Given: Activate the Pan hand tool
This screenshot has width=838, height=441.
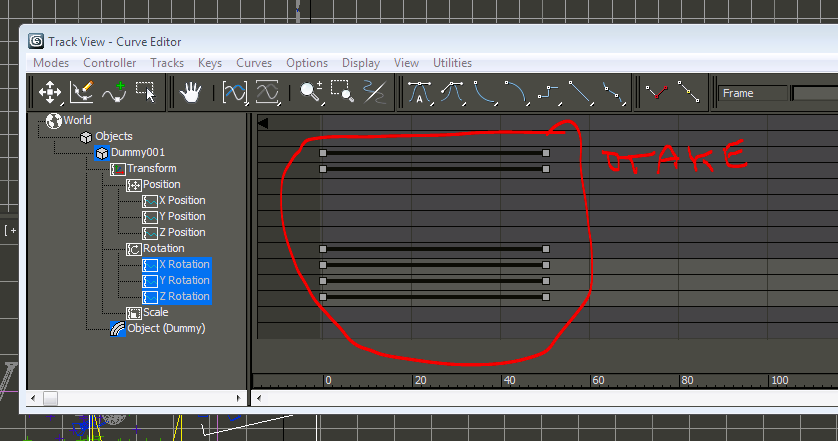Looking at the screenshot, I should pyautogui.click(x=190, y=92).
